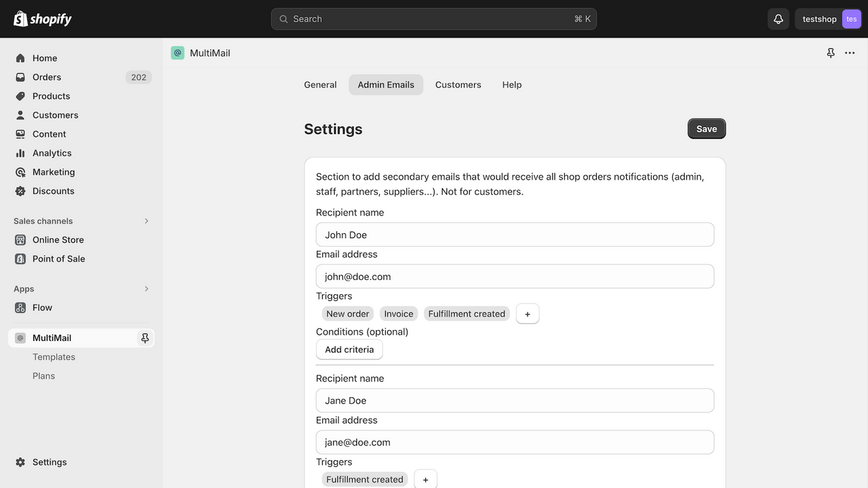Add a trigger for Jane Doe
This screenshot has height=488, width=868.
pos(426,479)
